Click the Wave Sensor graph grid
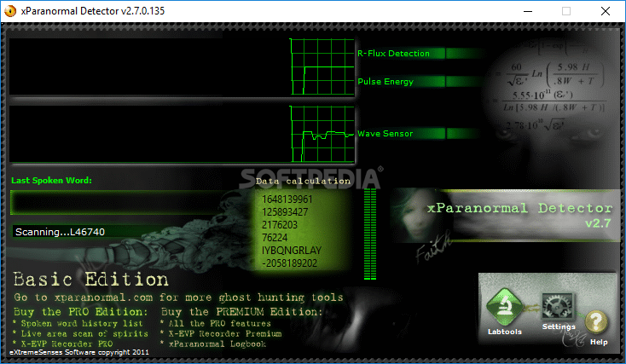626x364 pixels. 322,134
